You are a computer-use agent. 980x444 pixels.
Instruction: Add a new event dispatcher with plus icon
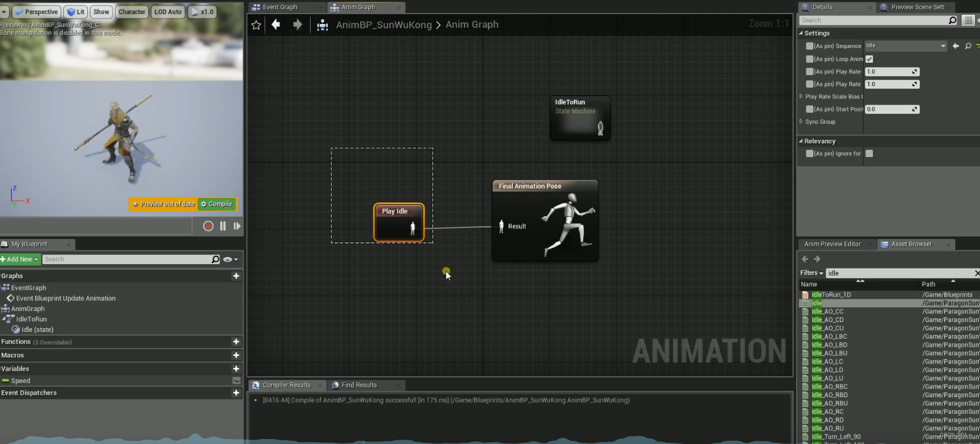coord(236,393)
